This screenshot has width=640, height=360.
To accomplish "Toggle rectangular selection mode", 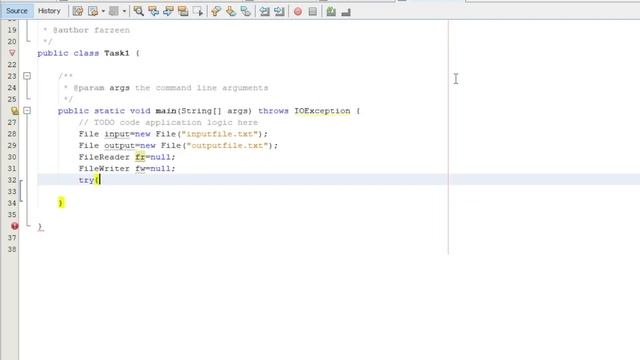I will coord(198,11).
